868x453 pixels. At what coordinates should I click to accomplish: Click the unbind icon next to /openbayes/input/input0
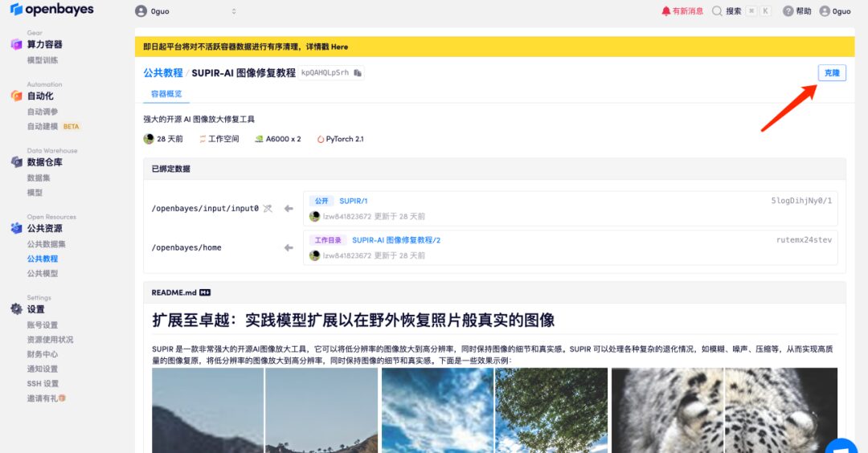(268, 208)
